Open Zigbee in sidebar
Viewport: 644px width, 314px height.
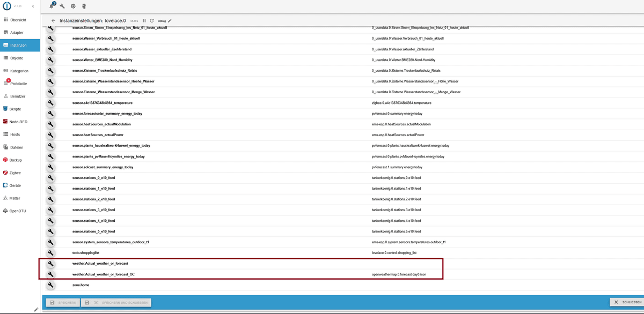20,173
